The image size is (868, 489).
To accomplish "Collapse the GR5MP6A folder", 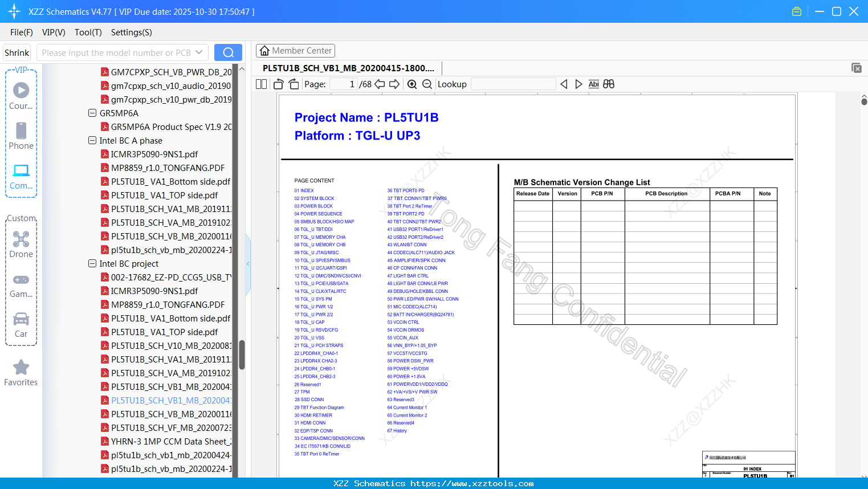I will point(92,113).
